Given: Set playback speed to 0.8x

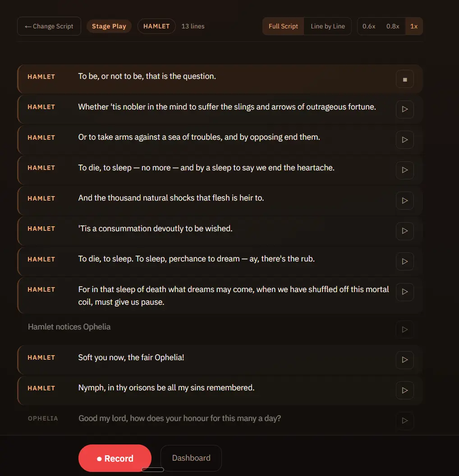Looking at the screenshot, I should point(393,26).
